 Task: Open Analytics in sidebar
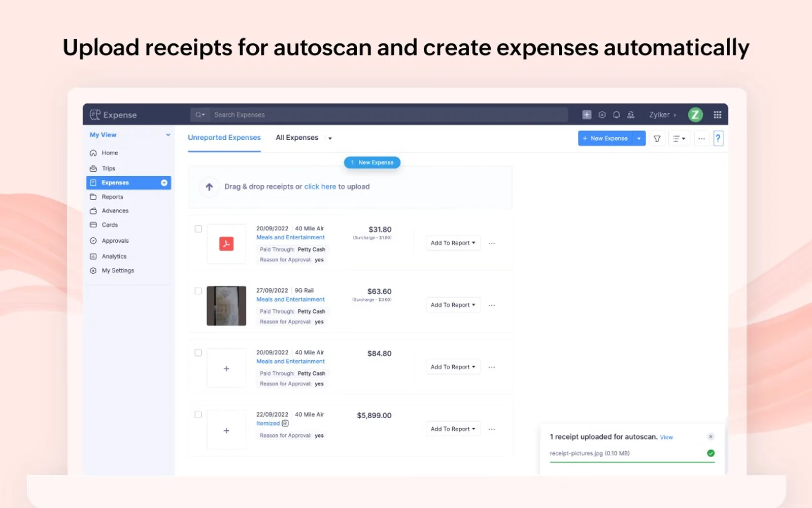(114, 257)
